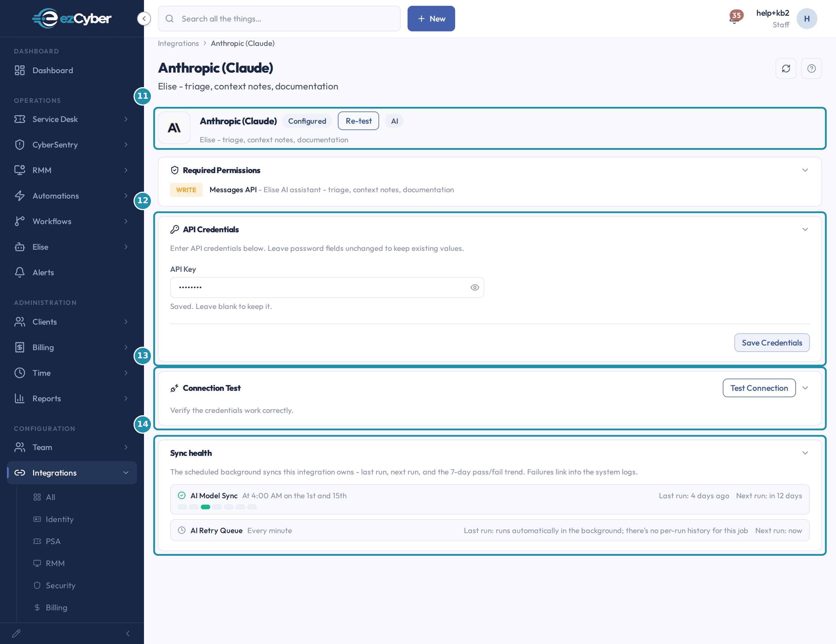Expand the Service Desk submenu chevron
Screen dimensions: 836x644
[126, 119]
